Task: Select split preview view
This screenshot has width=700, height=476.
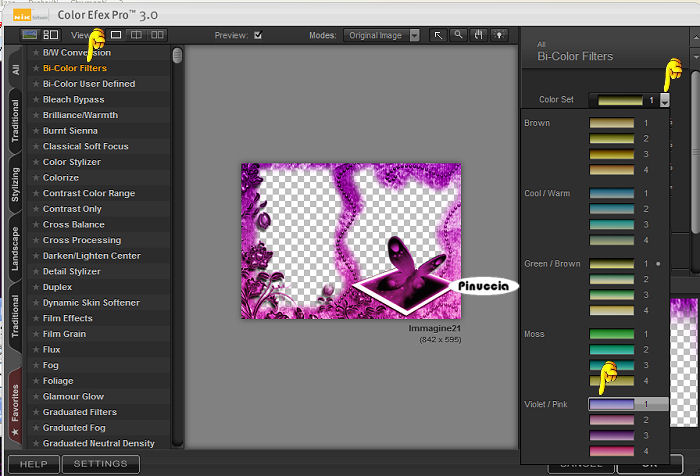Action: click(136, 35)
